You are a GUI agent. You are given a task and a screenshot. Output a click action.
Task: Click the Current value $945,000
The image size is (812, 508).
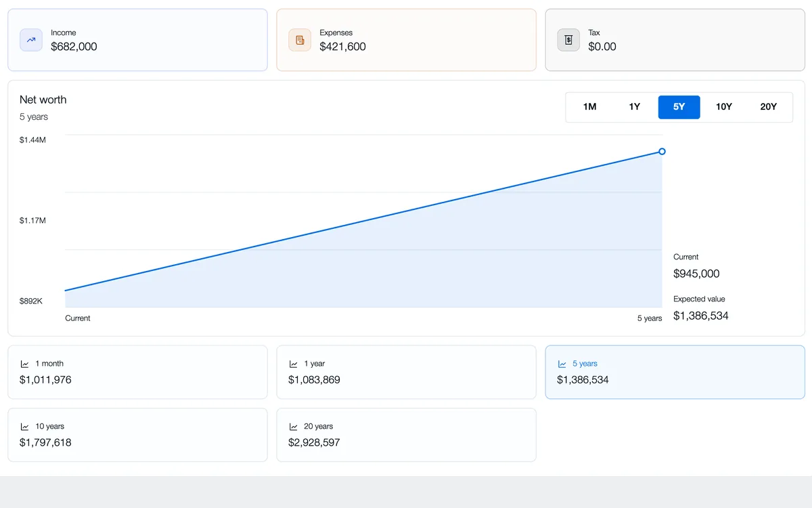[x=696, y=274]
